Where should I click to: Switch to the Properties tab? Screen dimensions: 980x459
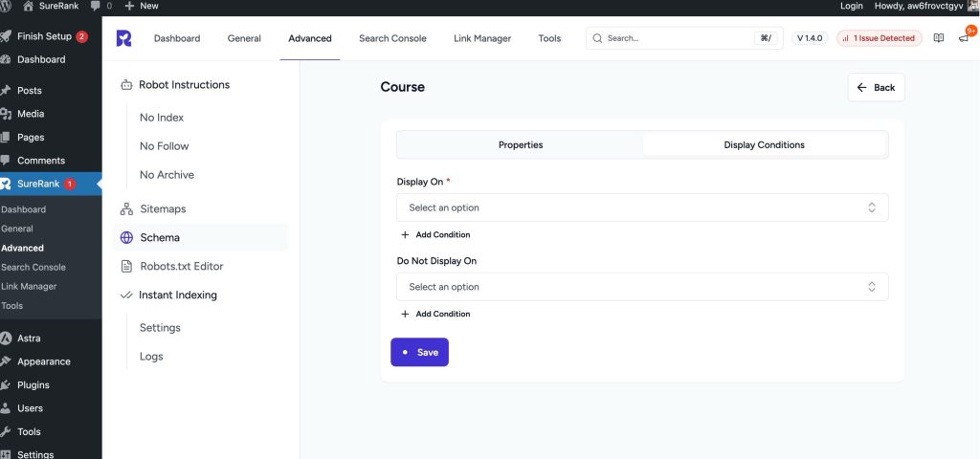click(521, 145)
